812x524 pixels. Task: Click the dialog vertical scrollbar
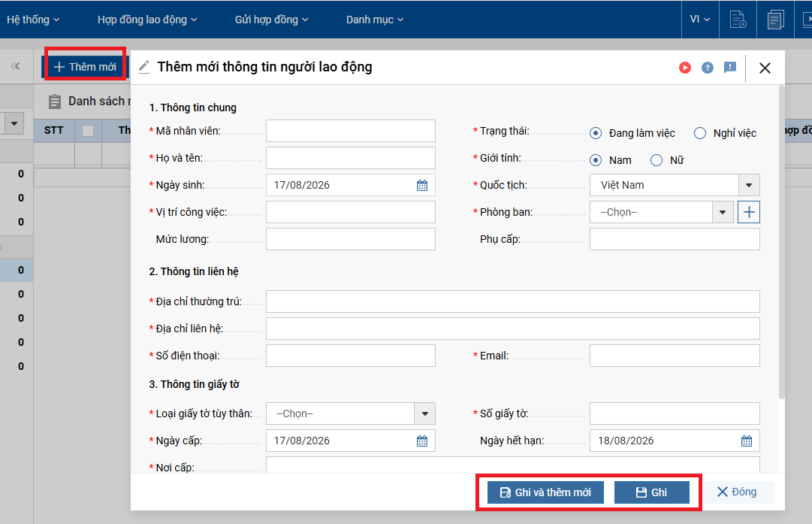(781, 243)
